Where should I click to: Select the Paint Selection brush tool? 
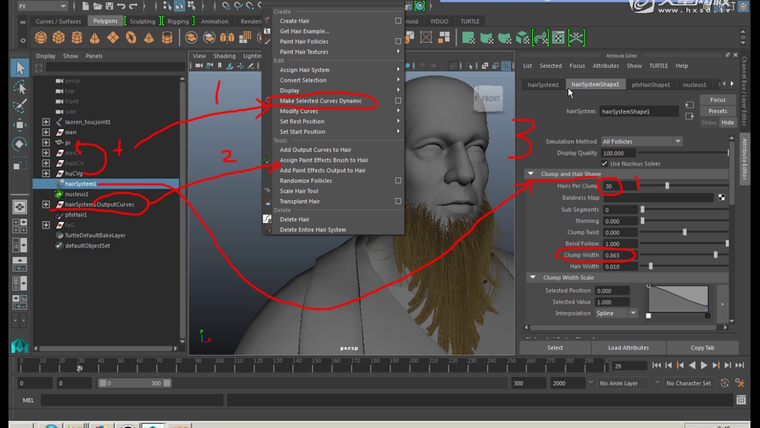(19, 104)
